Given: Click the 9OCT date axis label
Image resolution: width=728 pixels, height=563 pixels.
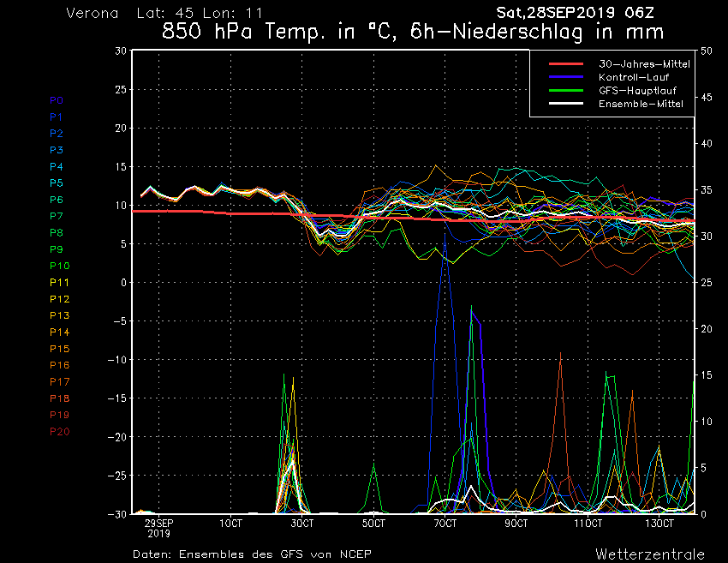Looking at the screenshot, I should (516, 524).
